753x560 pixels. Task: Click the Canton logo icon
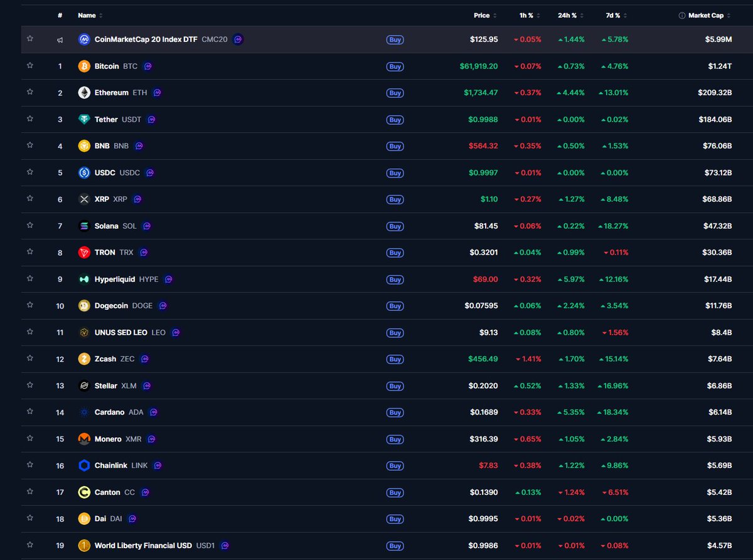(x=84, y=492)
